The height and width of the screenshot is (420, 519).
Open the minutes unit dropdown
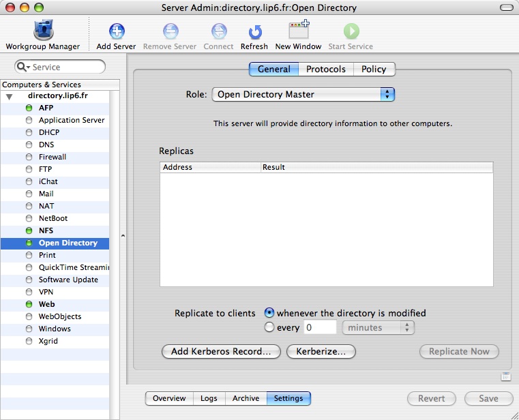point(379,328)
